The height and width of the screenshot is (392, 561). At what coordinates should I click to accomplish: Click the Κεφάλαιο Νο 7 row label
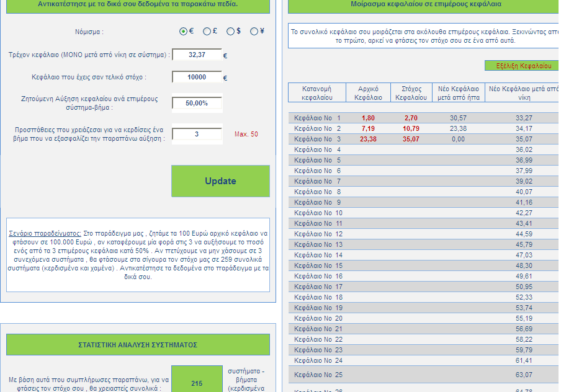(x=317, y=181)
